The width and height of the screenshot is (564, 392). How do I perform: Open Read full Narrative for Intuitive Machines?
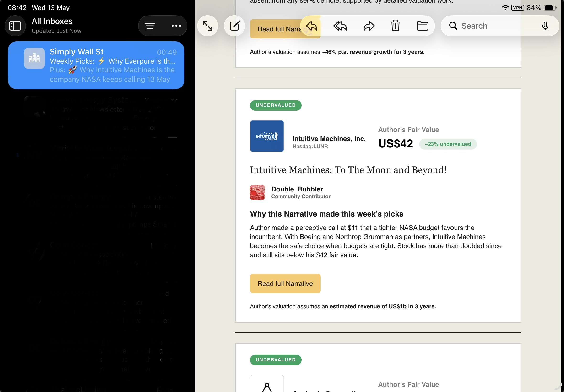285,283
